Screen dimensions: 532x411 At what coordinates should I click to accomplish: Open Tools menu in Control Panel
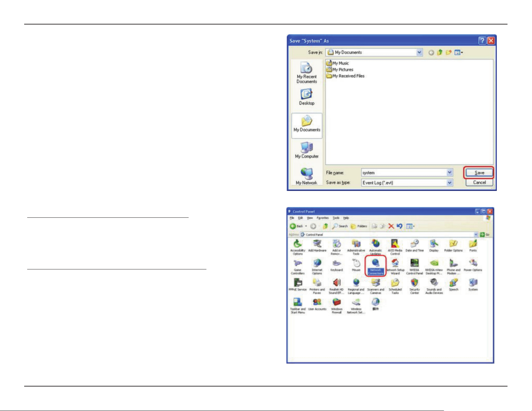click(336, 218)
